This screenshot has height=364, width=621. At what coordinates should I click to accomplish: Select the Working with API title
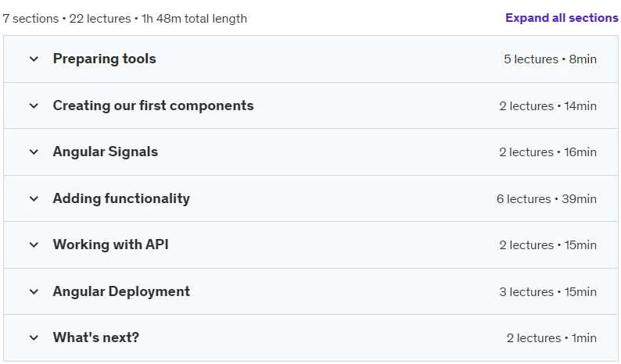point(111,244)
